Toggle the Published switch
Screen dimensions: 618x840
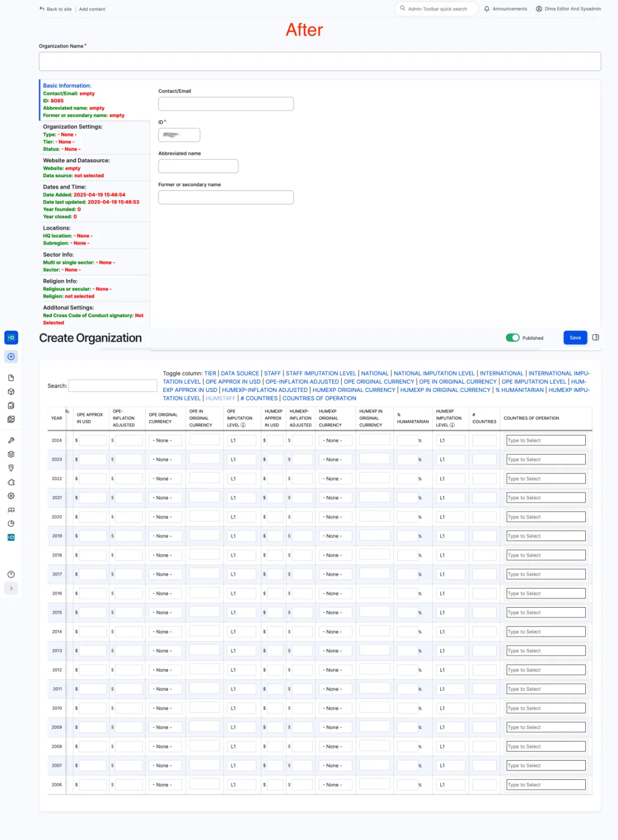click(x=513, y=338)
